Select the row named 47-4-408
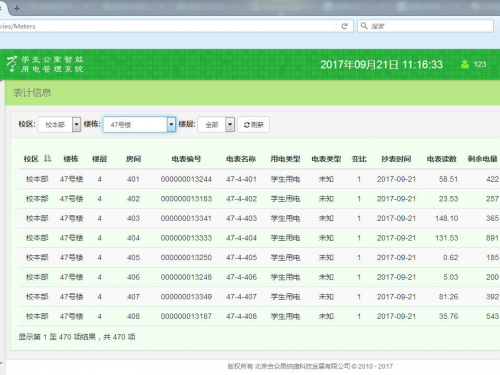 (x=259, y=316)
